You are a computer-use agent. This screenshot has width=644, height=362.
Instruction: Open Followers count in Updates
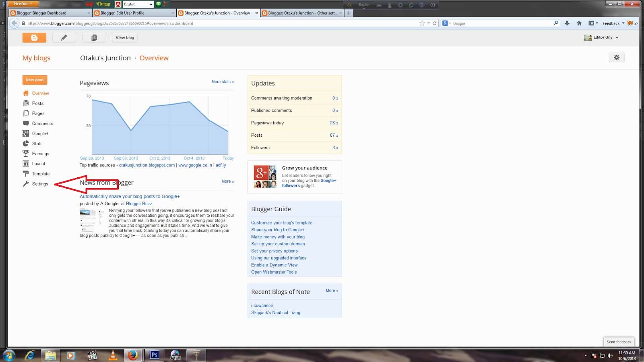click(x=335, y=148)
